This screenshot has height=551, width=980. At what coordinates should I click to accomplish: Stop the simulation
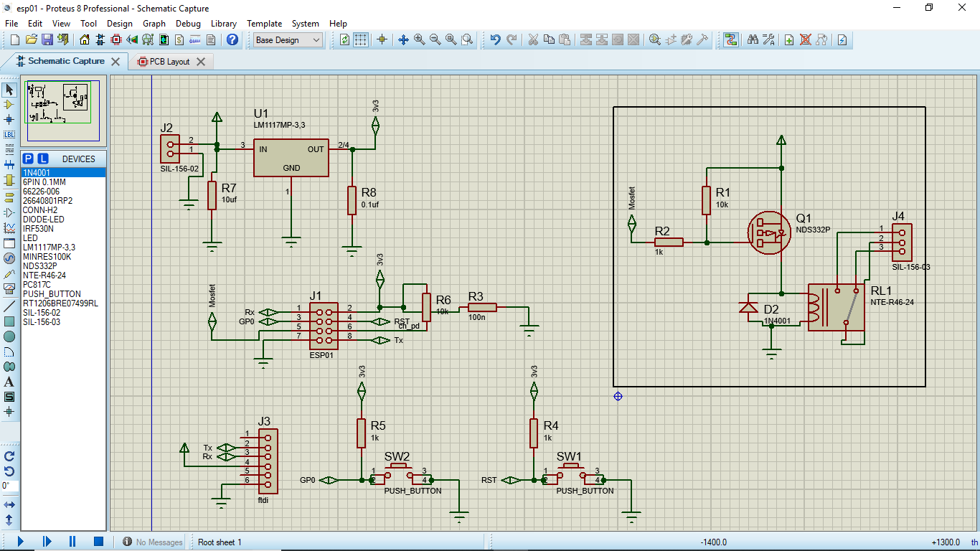click(99, 542)
